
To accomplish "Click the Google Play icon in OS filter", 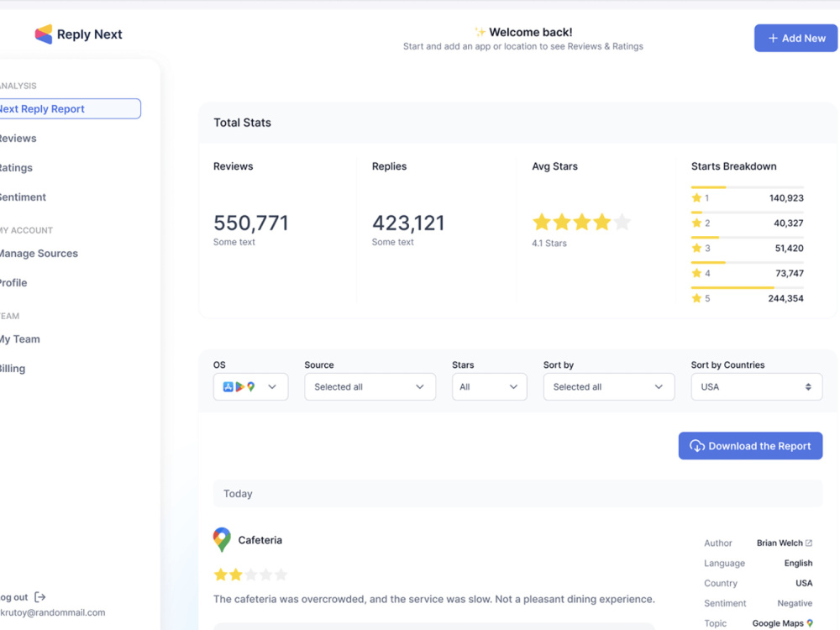I will [x=239, y=386].
